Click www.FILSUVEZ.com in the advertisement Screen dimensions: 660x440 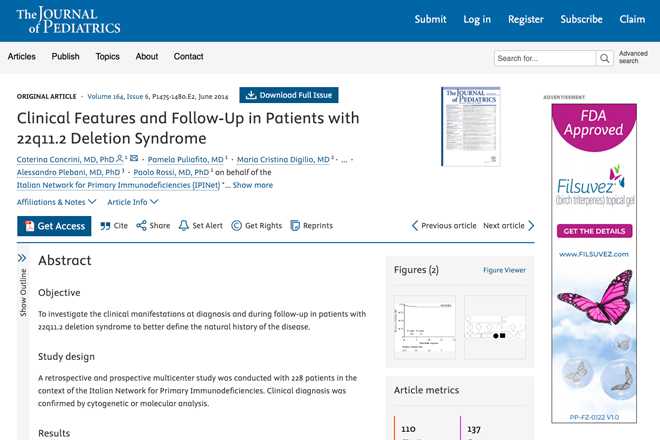pos(594,254)
